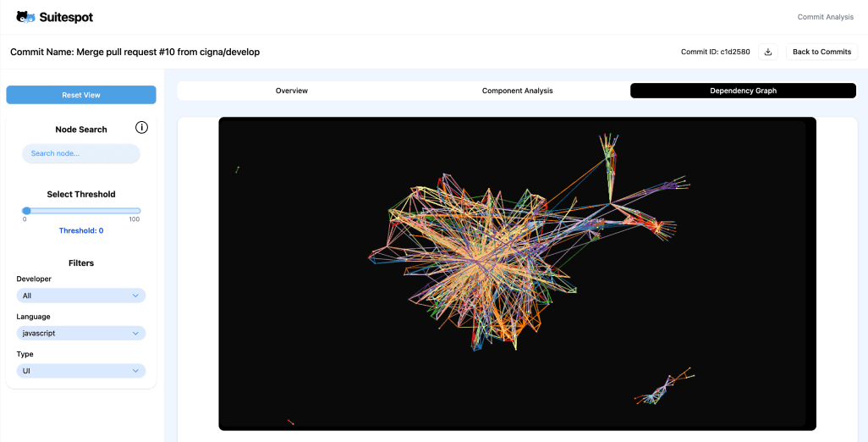Click the threshold slider handle
The image size is (868, 442).
pos(26,211)
